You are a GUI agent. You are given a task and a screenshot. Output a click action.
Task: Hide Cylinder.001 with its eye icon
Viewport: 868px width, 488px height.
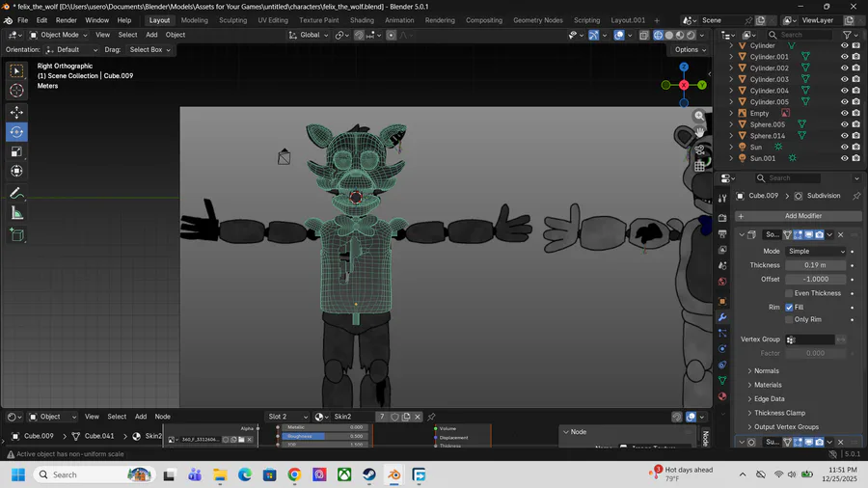point(844,57)
